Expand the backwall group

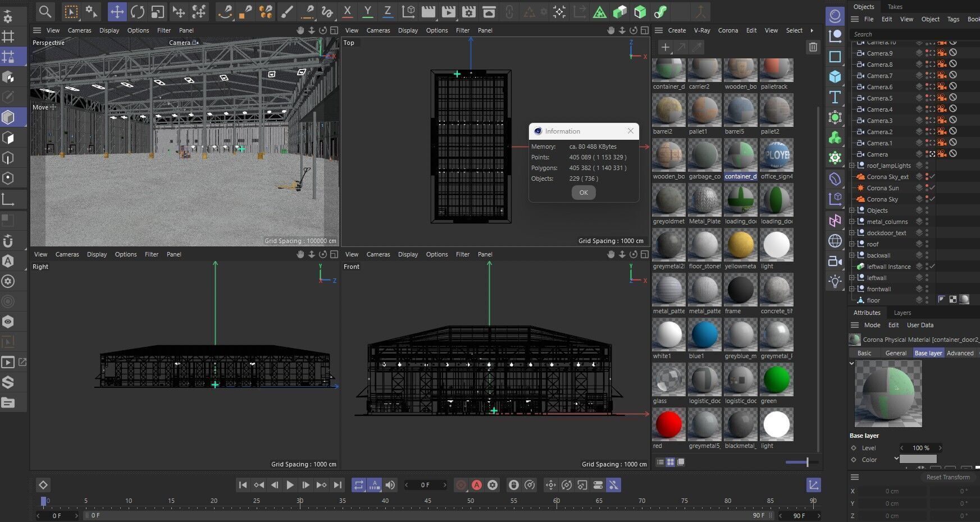[x=852, y=255]
